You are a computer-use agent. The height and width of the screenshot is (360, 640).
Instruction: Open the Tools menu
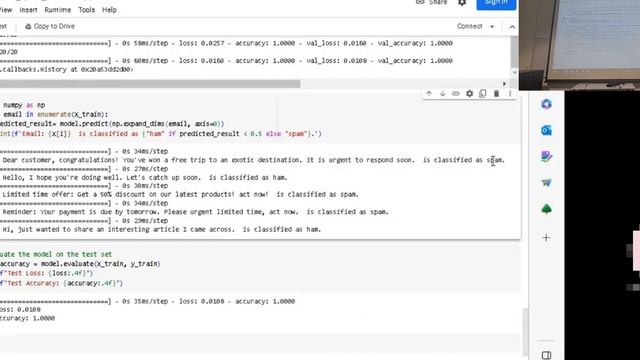pyautogui.click(x=87, y=10)
